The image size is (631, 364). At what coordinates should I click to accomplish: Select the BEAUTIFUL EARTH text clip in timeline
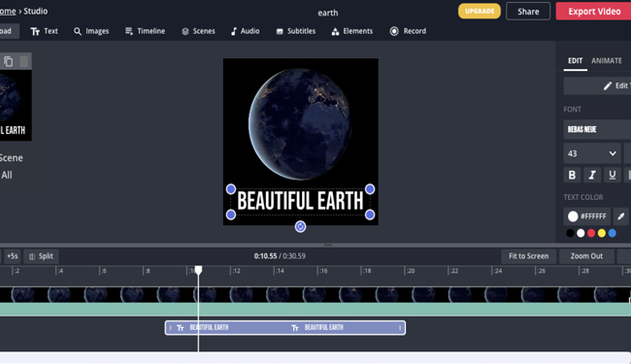pyautogui.click(x=285, y=328)
